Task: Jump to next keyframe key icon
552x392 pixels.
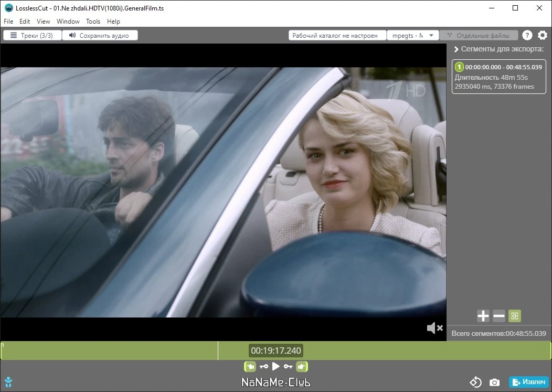Action: coord(288,367)
